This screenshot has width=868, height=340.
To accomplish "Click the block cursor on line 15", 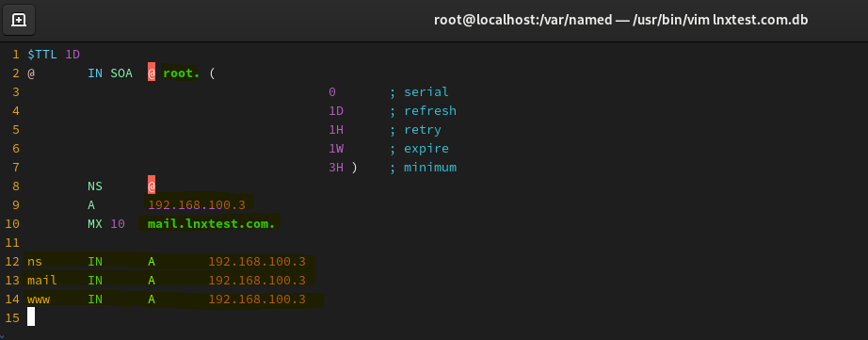I will pos(31,317).
